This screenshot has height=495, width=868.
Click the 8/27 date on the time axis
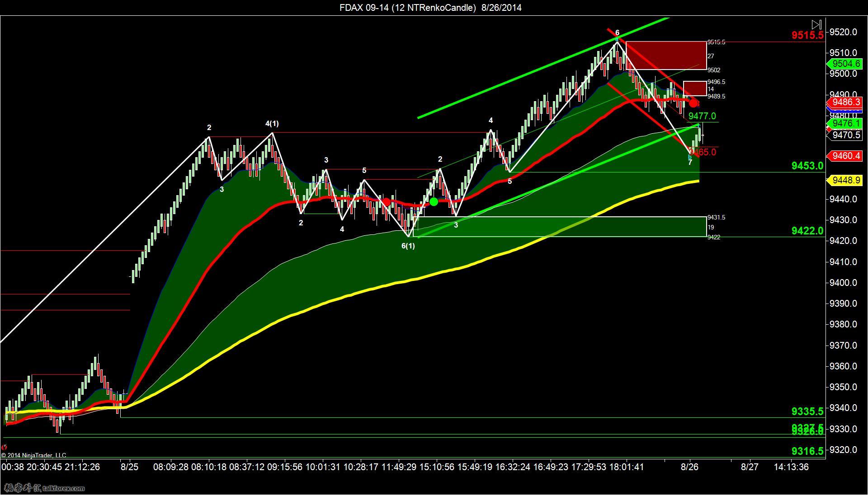point(750,467)
